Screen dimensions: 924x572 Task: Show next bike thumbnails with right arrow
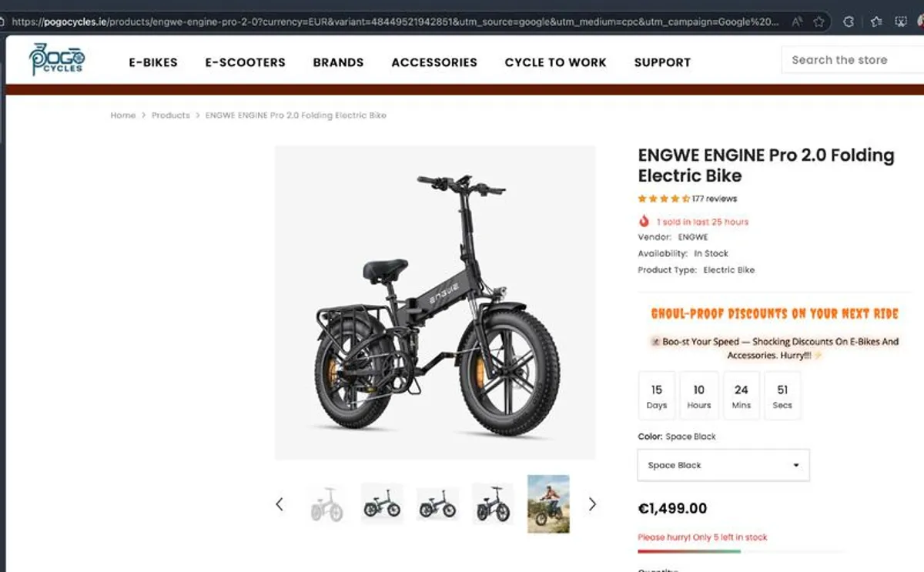tap(592, 504)
